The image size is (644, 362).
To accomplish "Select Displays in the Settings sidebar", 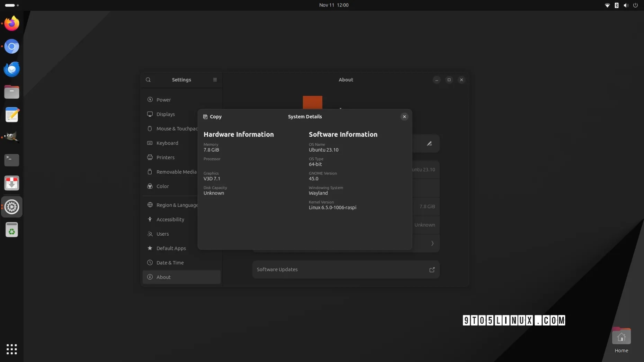I will click(181, 114).
